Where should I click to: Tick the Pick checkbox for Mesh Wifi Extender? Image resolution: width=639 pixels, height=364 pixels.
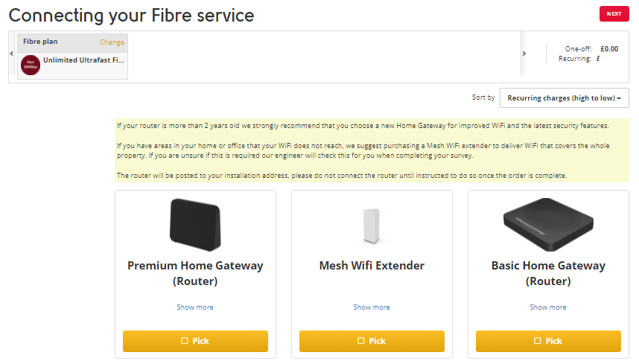pyautogui.click(x=361, y=341)
